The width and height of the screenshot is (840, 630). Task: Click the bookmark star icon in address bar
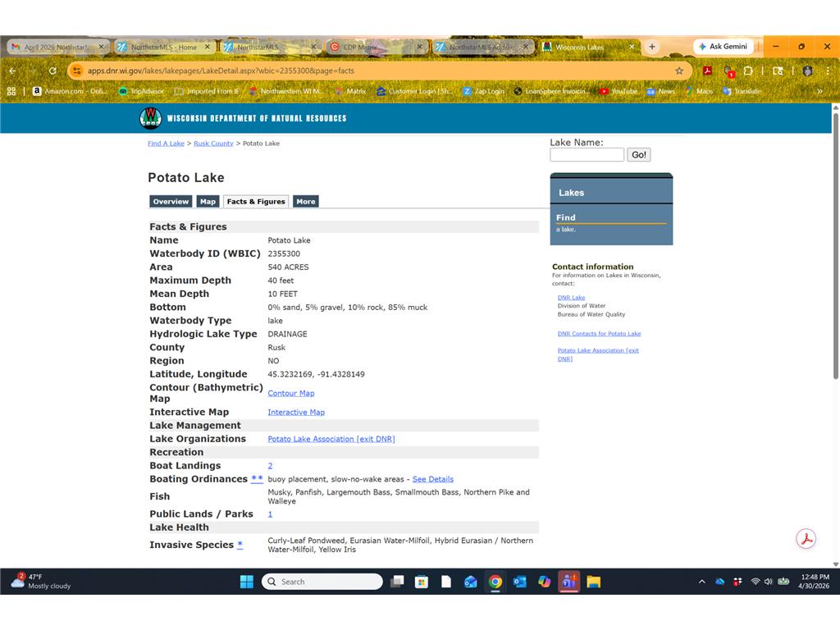pos(679,71)
